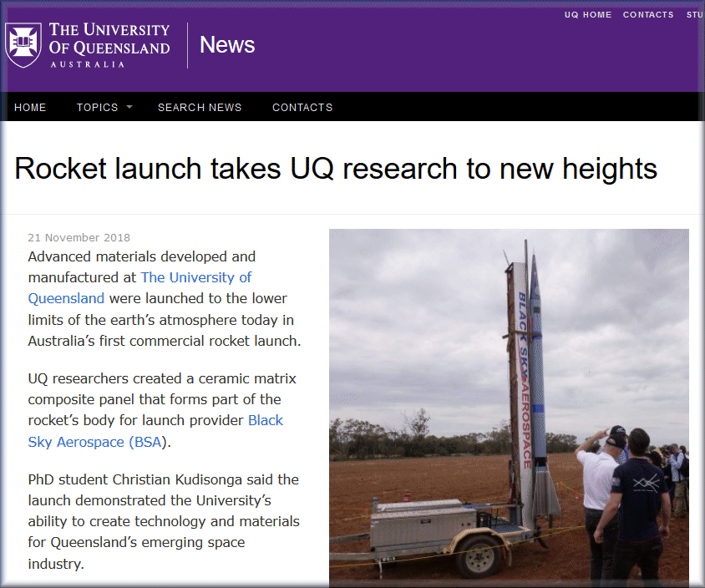Open CONTACTS in the black navigation bar

click(x=302, y=108)
